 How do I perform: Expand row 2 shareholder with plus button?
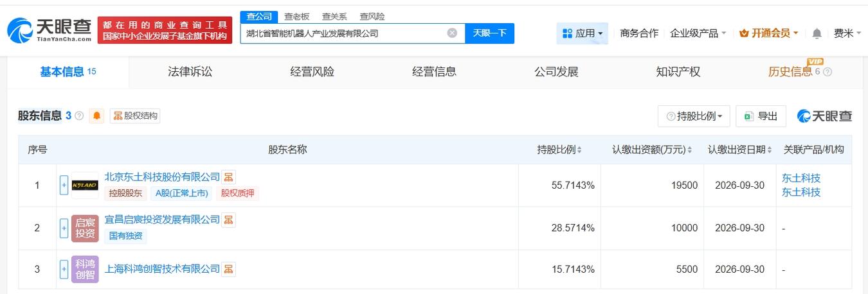64,228
